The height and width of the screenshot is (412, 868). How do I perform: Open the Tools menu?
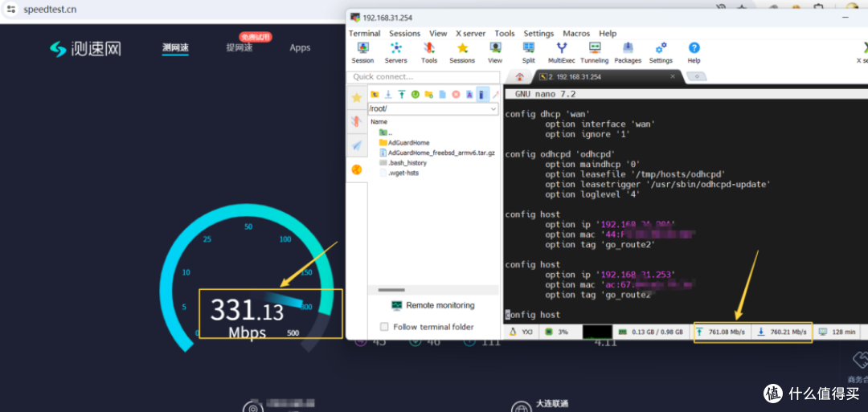(x=504, y=33)
